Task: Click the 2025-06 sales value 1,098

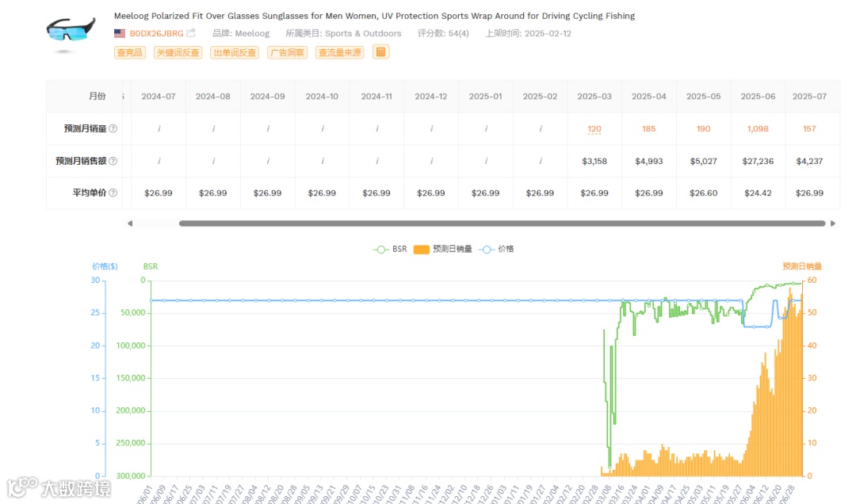Action: pos(758,129)
